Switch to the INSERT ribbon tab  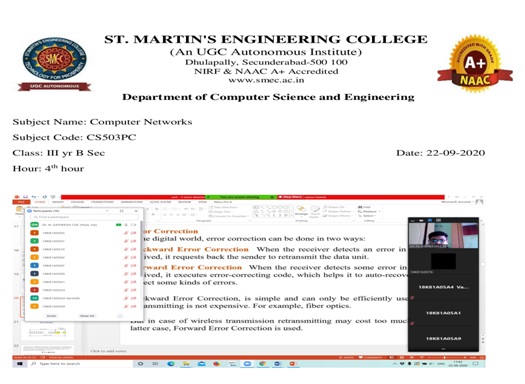pyautogui.click(x=58, y=202)
